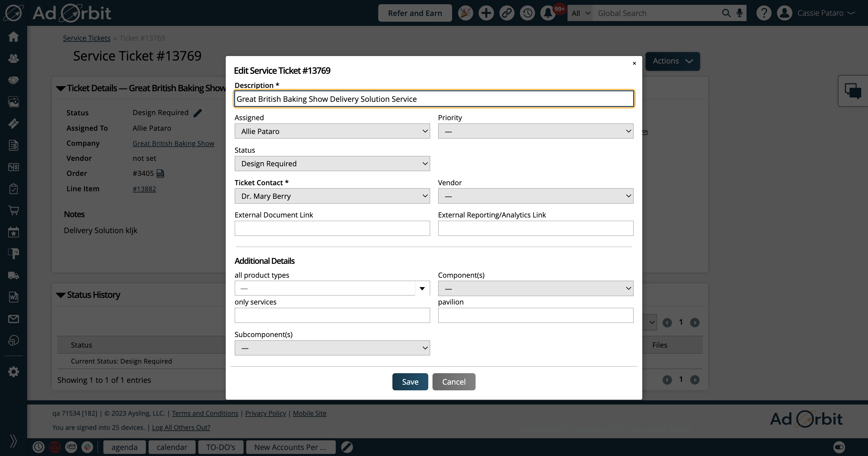Click the Save button
Viewport: 868px width, 456px height.
410,382
